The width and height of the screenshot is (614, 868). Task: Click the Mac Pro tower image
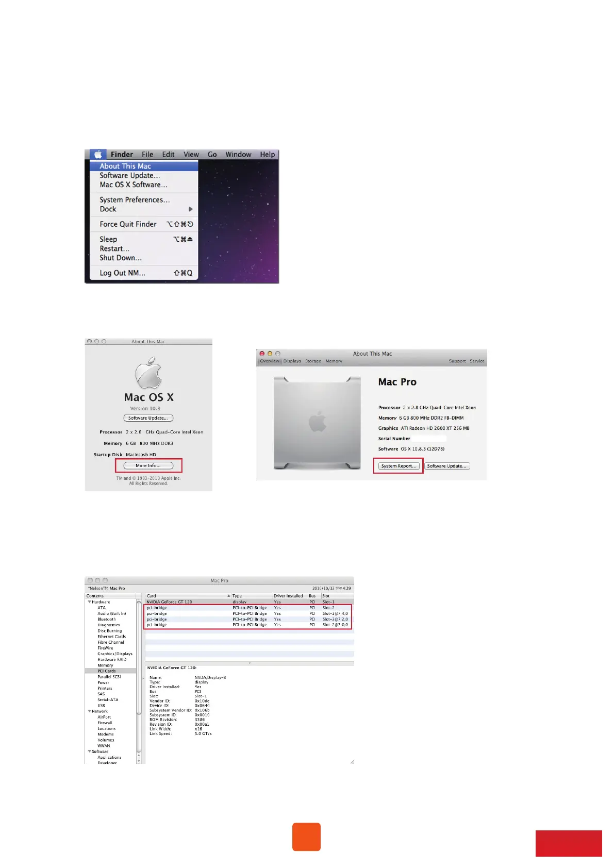point(318,423)
